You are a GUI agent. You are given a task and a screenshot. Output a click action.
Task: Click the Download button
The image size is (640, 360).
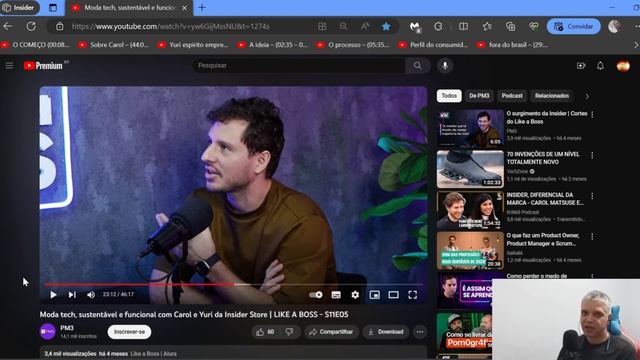pos(386,332)
